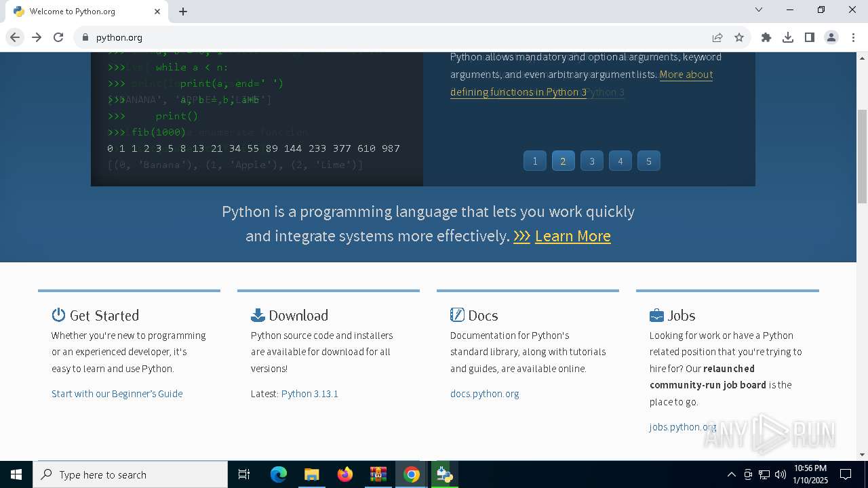
Task: Click the site lock icon in the address bar
Action: click(x=85, y=37)
